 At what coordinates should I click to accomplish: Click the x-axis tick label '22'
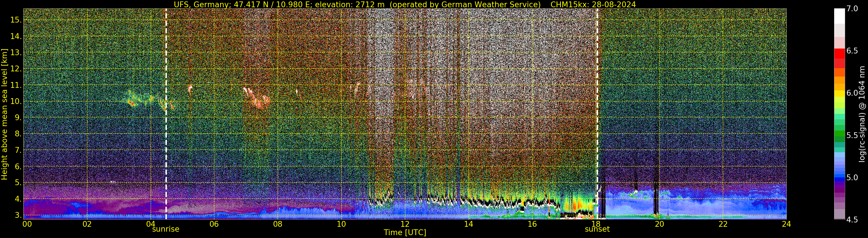tap(723, 224)
